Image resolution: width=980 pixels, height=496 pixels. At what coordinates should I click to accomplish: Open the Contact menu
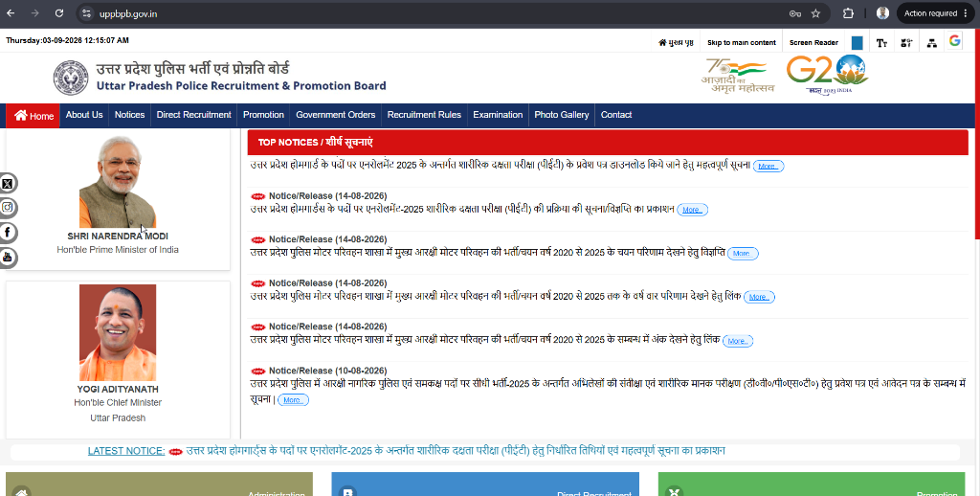616,115
